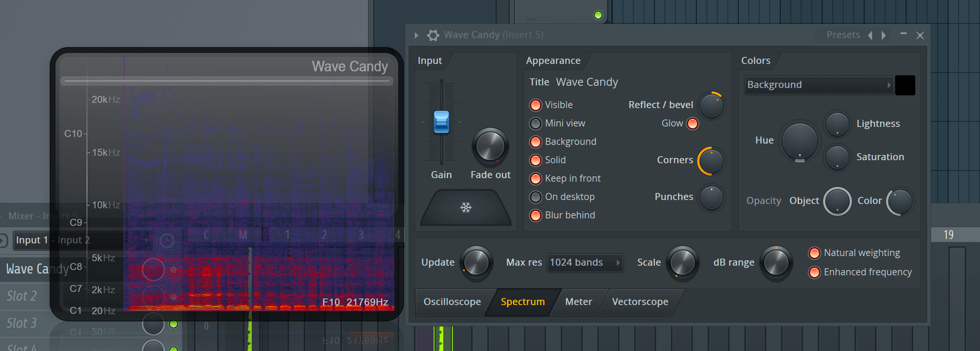Open the Background color target dropdown
This screenshot has width=980, height=351.
point(819,85)
